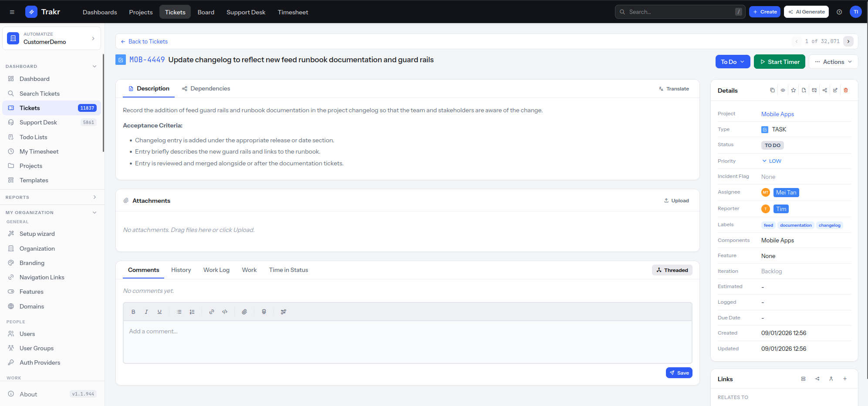The image size is (868, 406).
Task: Click the help icon in top bar
Action: (x=839, y=12)
